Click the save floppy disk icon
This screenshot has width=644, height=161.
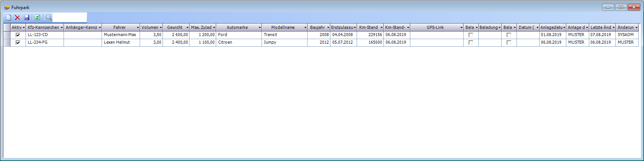(x=27, y=17)
